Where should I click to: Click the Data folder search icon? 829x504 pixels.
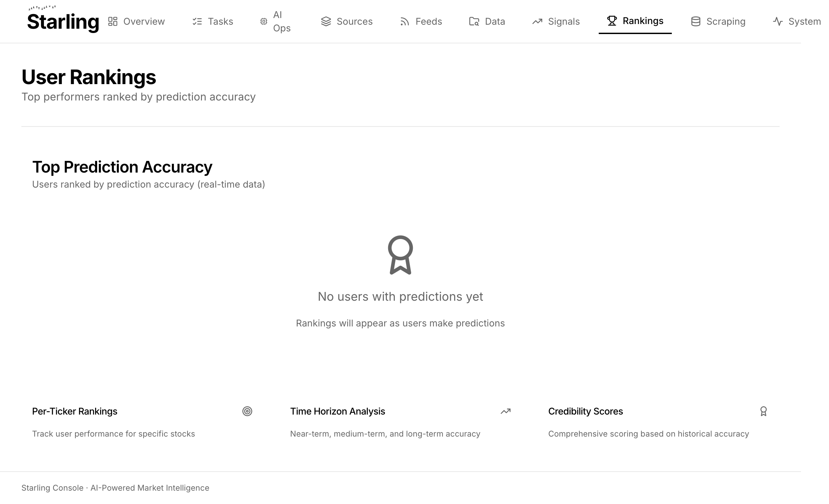pyautogui.click(x=474, y=22)
